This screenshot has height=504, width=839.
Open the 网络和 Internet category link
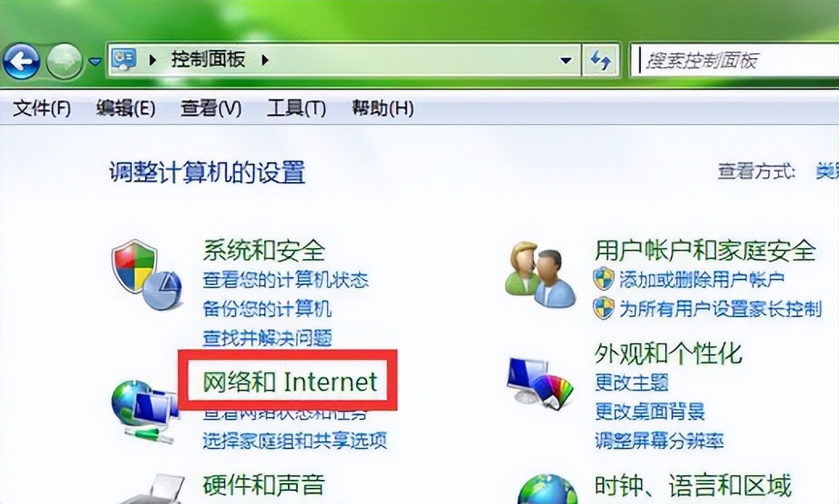coord(290,382)
